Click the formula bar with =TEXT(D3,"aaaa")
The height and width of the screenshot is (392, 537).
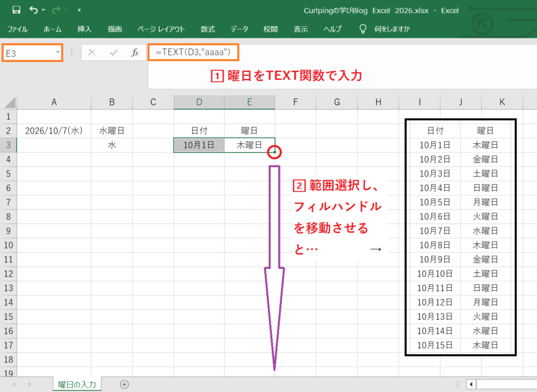point(193,52)
